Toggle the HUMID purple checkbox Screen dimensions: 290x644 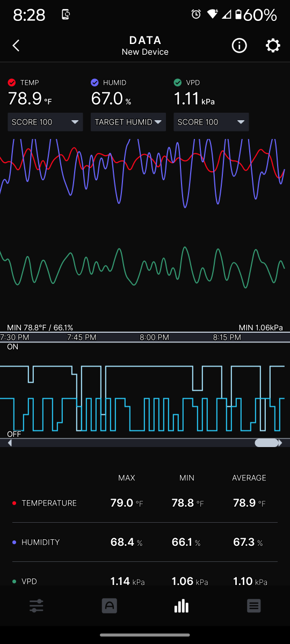[95, 83]
